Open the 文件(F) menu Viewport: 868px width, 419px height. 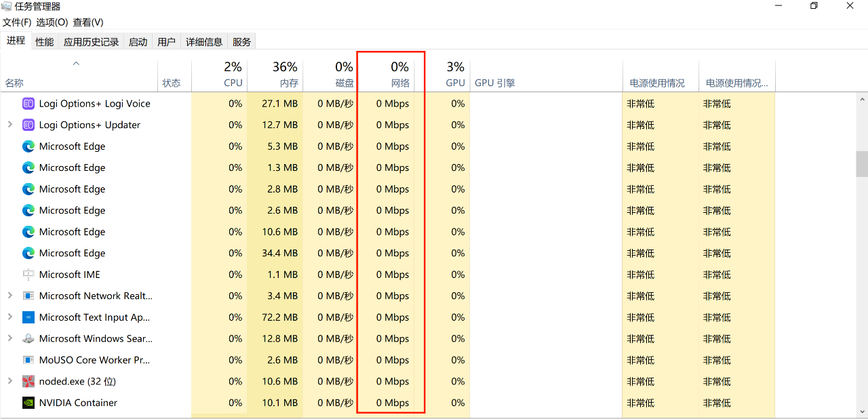[17, 22]
